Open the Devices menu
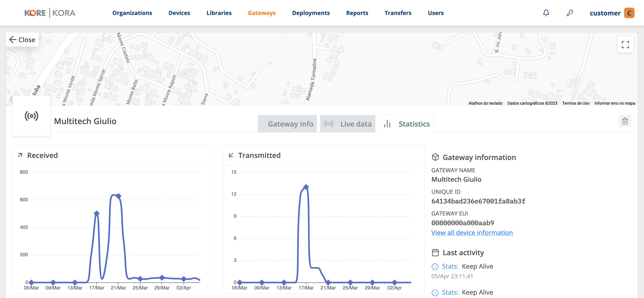Image resolution: width=644 pixels, height=298 pixels. pos(179,13)
